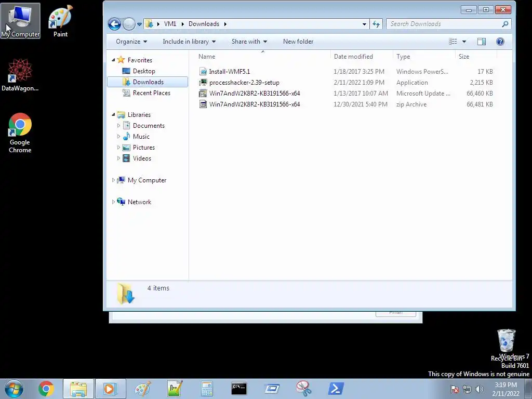Expand the Pictures library
Viewport: 532px width, 399px height.
click(118, 147)
